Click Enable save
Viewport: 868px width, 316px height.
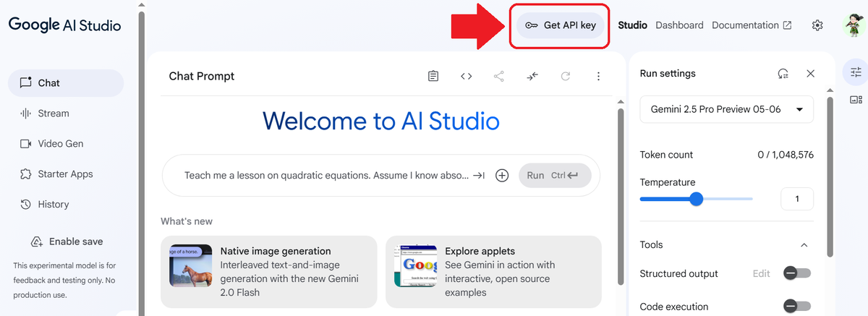tap(67, 242)
